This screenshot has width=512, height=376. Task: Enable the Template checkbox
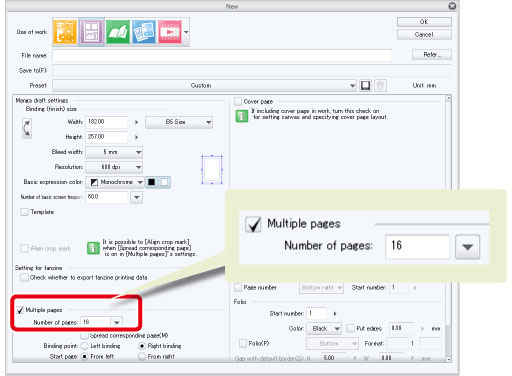click(24, 212)
